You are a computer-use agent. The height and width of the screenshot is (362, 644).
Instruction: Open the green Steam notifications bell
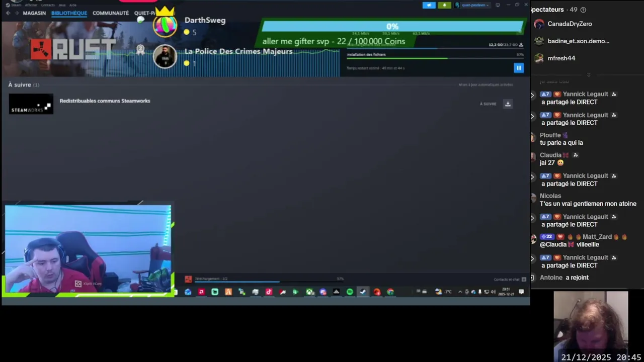444,5
